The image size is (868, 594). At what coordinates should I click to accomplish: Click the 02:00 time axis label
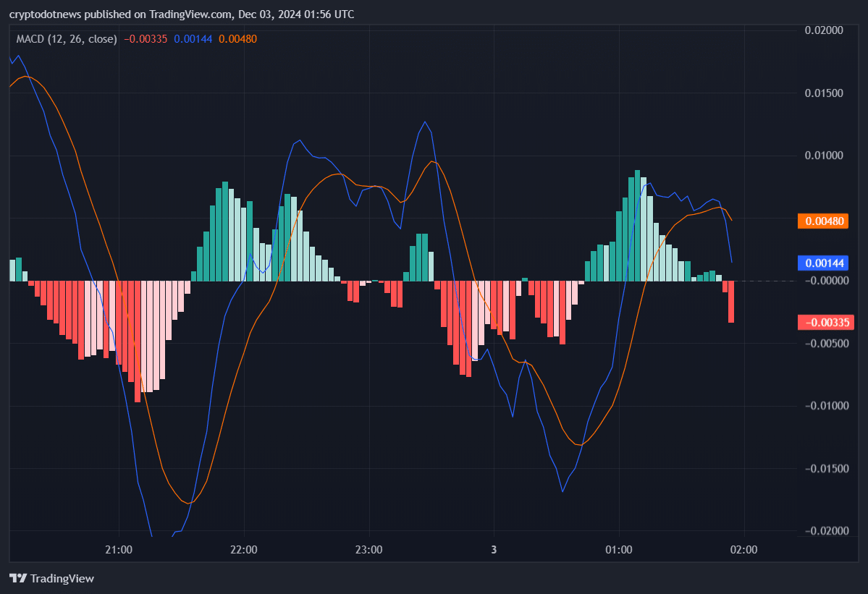(x=744, y=550)
